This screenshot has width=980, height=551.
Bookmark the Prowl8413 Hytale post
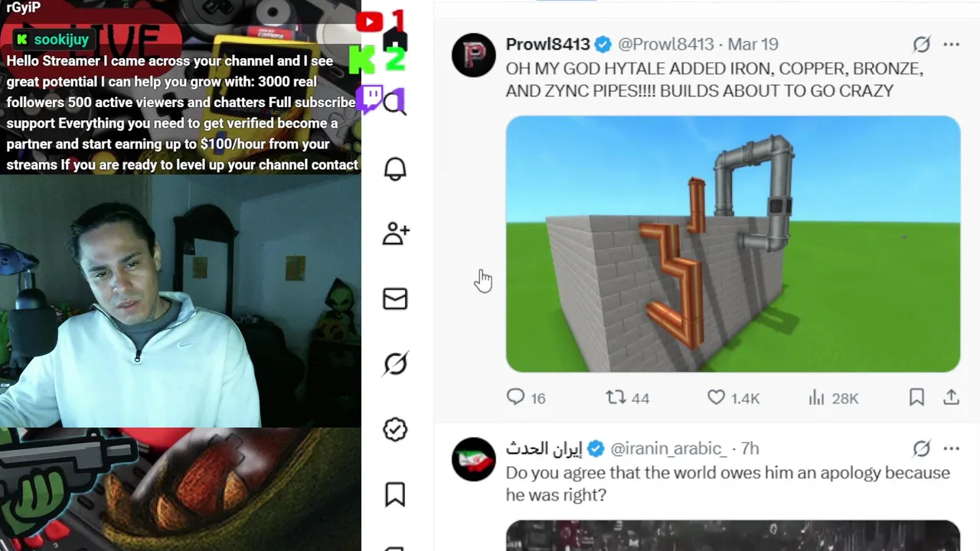point(916,397)
